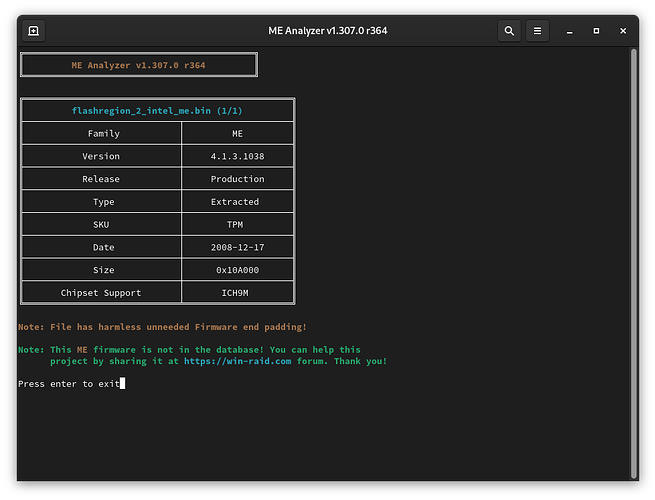This screenshot has width=655, height=500.
Task: Select the version value 4.1.3.1038
Action: pos(237,156)
